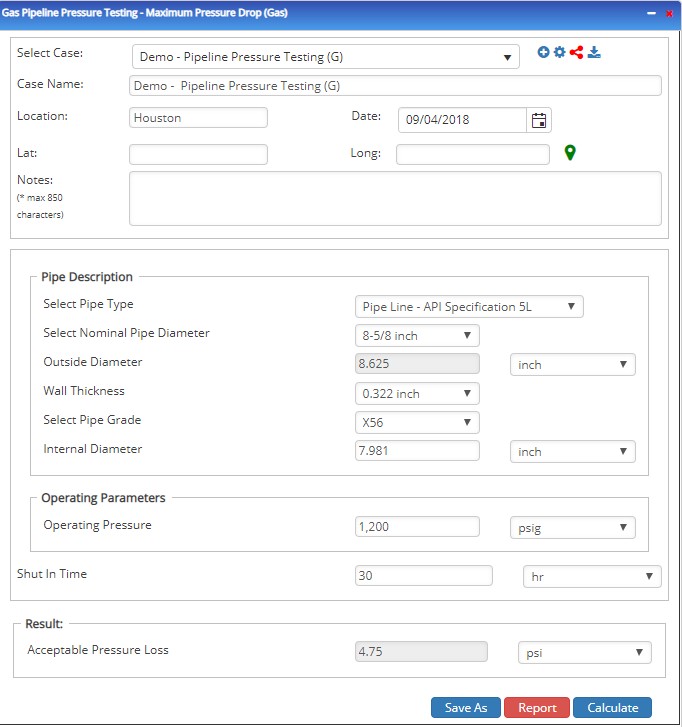682x727 pixels.
Task: Change Outside Diameter unit dropdown
Action: coord(573,364)
